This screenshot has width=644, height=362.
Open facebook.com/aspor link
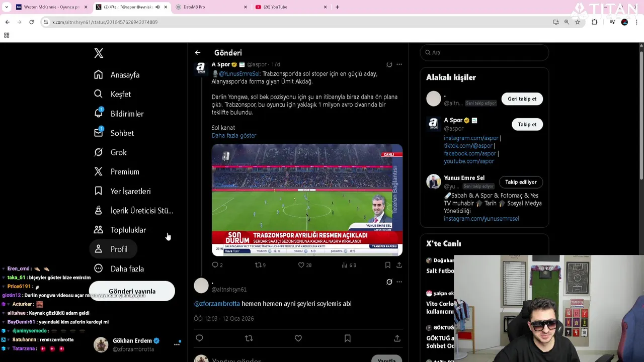[x=470, y=153]
